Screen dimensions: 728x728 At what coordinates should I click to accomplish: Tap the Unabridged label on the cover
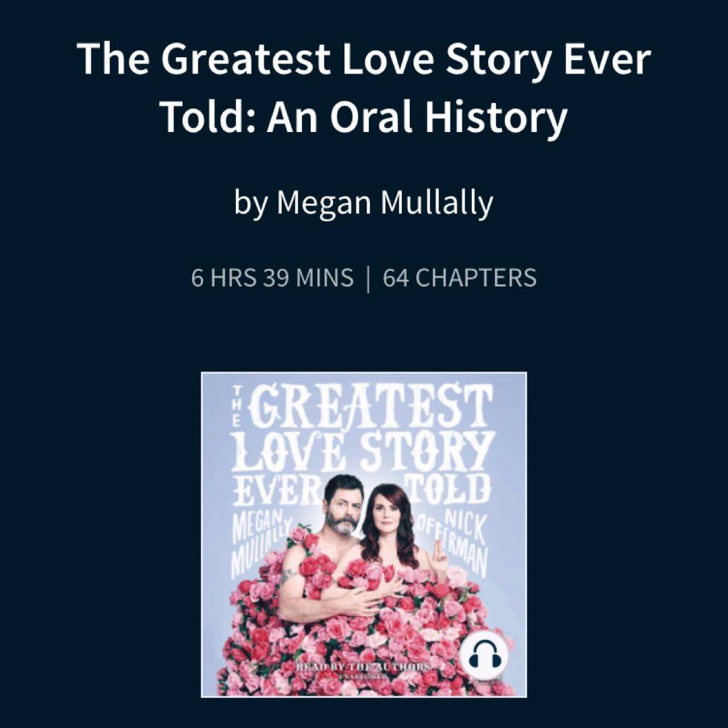click(x=364, y=677)
